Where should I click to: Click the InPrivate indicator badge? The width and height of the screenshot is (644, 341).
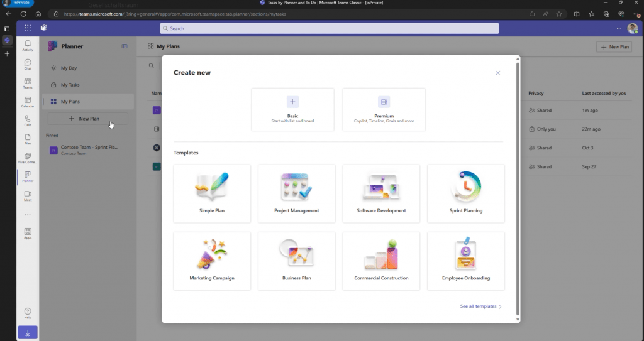pos(17,3)
